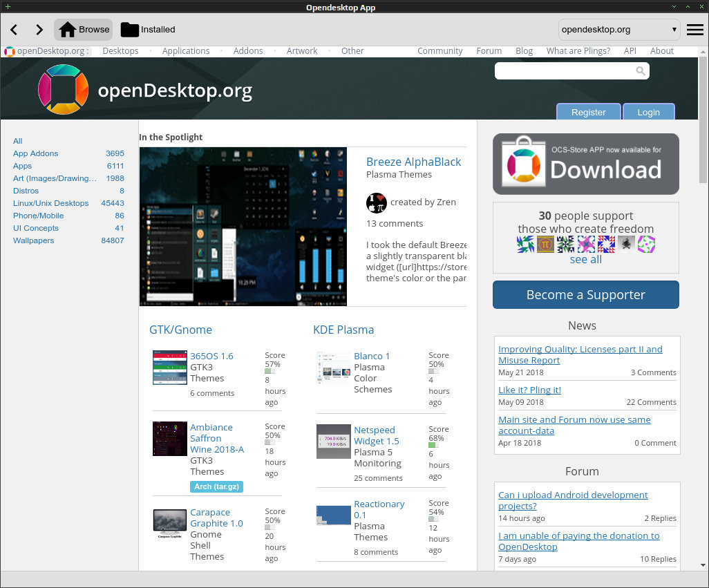The image size is (709, 588).
Task: Go to the Community page
Action: [440, 51]
